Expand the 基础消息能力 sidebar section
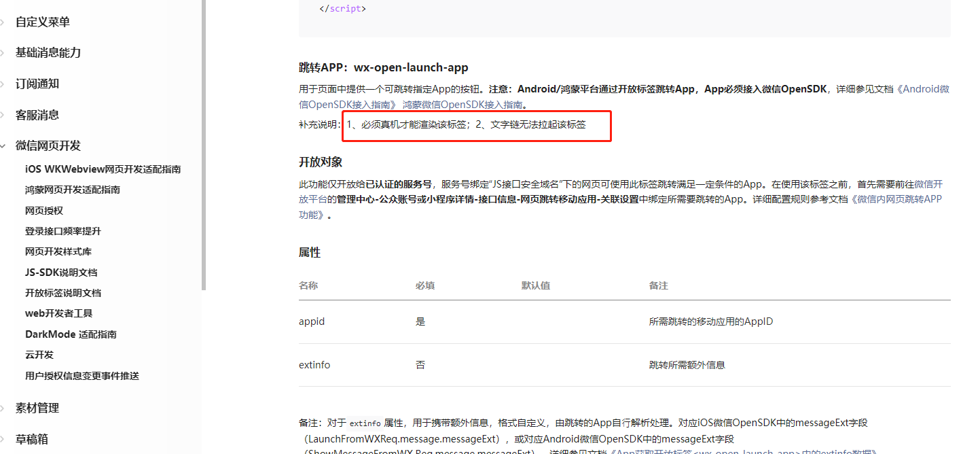Viewport: 980px width, 454px height. point(48,52)
